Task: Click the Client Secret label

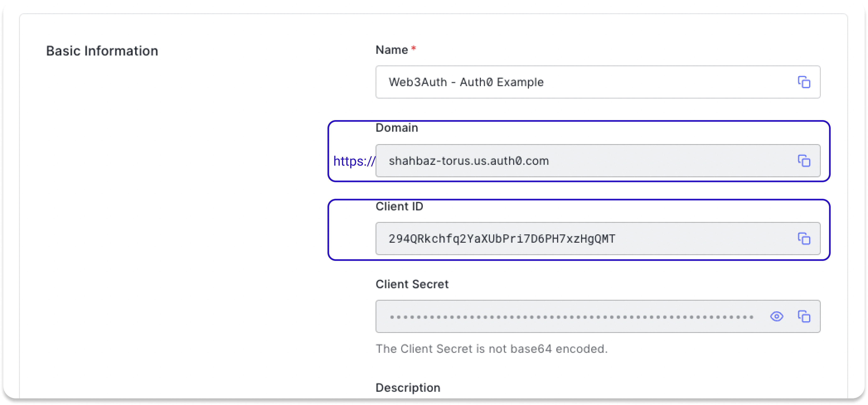Action: (412, 284)
